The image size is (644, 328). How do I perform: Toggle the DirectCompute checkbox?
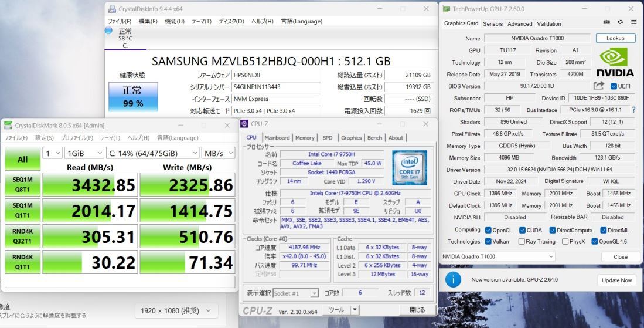(553, 230)
